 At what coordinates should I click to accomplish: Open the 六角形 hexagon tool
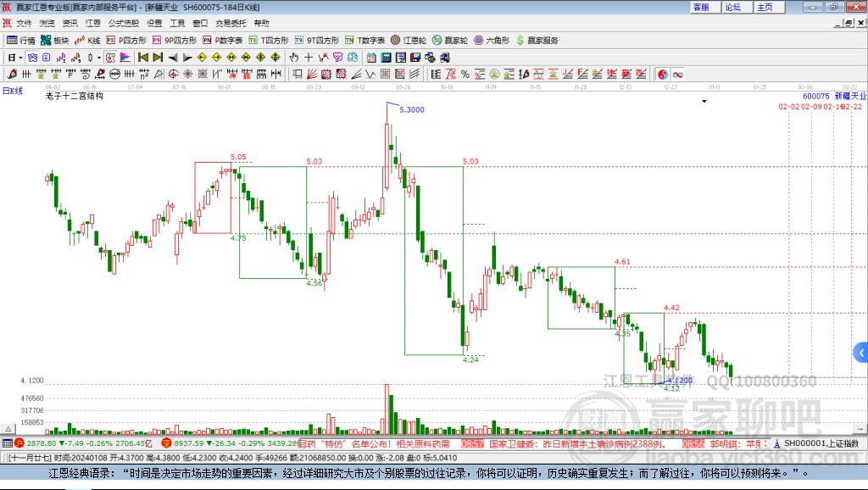pos(492,41)
